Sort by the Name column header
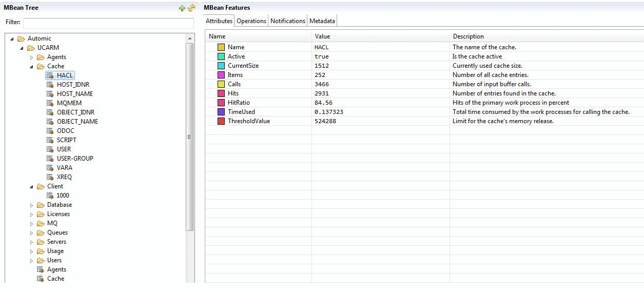Image resolution: width=644 pixels, height=292 pixels. [x=258, y=36]
